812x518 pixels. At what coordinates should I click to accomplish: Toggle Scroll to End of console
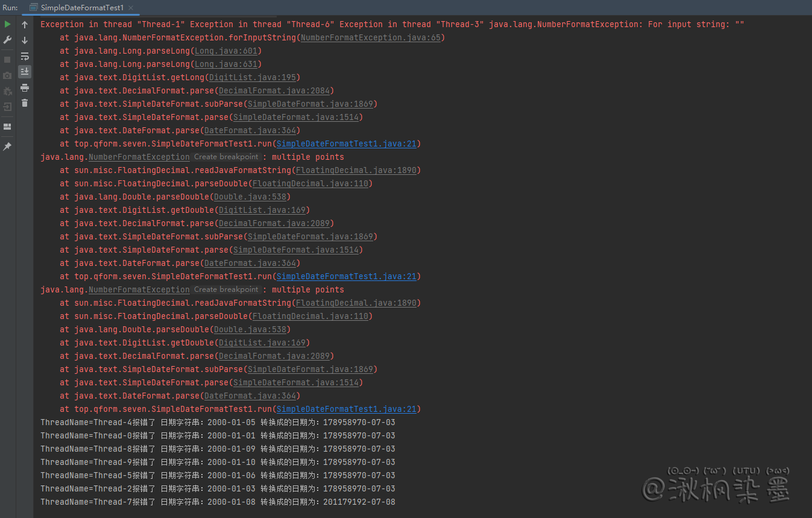pos(25,72)
